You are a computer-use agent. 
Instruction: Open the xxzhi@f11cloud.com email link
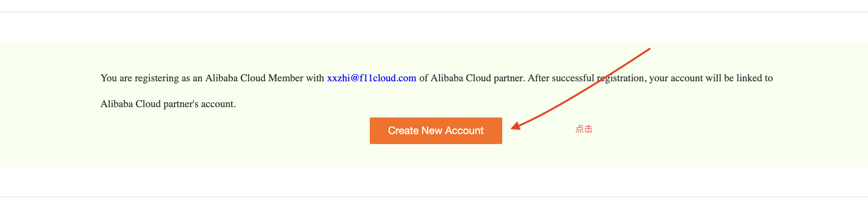tap(371, 78)
